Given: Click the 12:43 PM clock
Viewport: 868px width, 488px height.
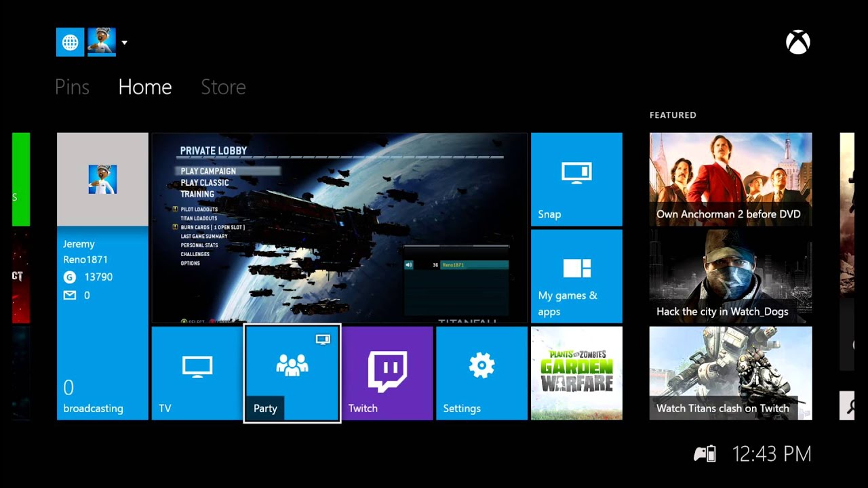Looking at the screenshot, I should click(772, 453).
